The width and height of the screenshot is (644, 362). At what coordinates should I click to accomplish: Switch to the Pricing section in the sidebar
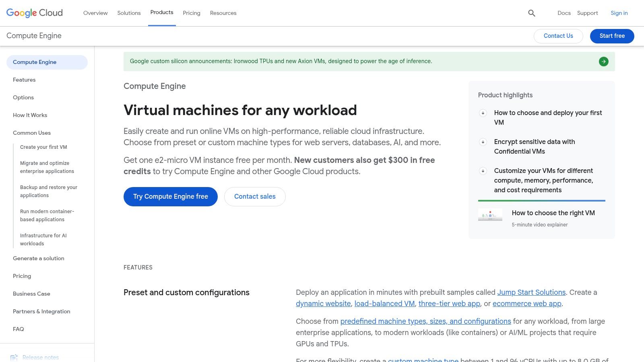point(22,276)
